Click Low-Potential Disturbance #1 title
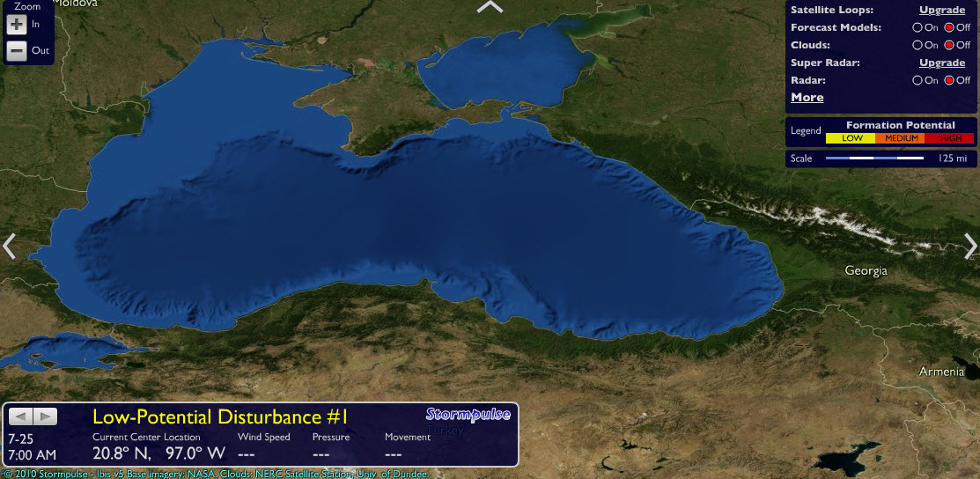This screenshot has height=479, width=980. point(220,417)
